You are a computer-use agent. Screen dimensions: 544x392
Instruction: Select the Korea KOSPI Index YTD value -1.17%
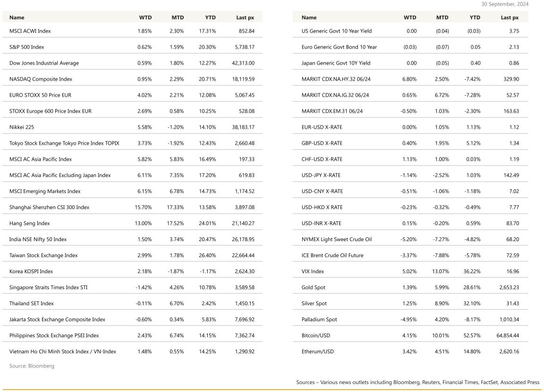[207, 272]
